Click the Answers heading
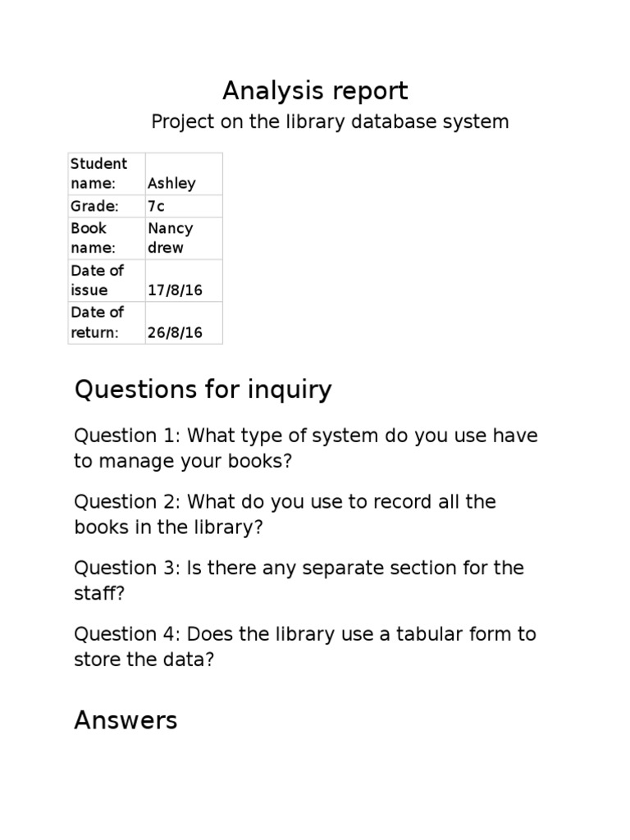The width and height of the screenshot is (630, 840). point(126,720)
